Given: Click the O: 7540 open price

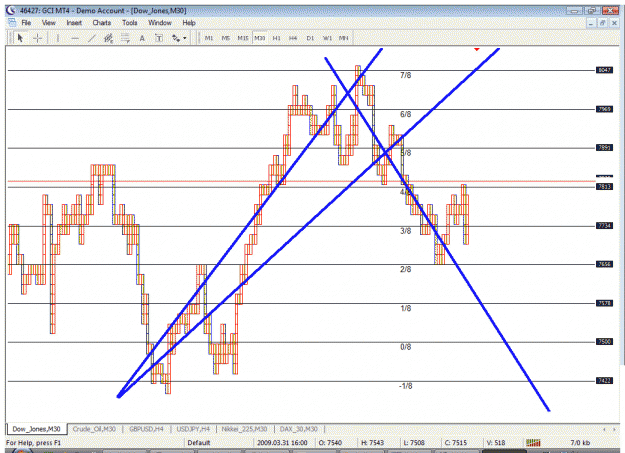Looking at the screenshot, I should pos(330,443).
